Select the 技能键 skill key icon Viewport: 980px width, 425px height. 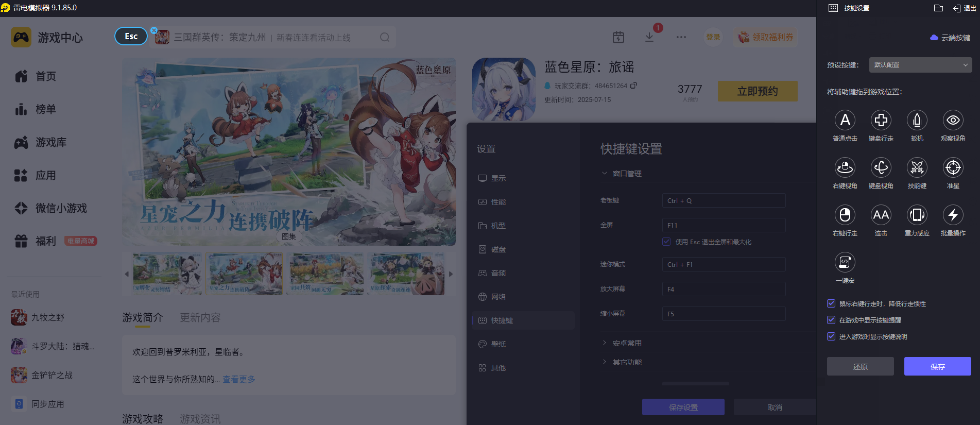(917, 167)
